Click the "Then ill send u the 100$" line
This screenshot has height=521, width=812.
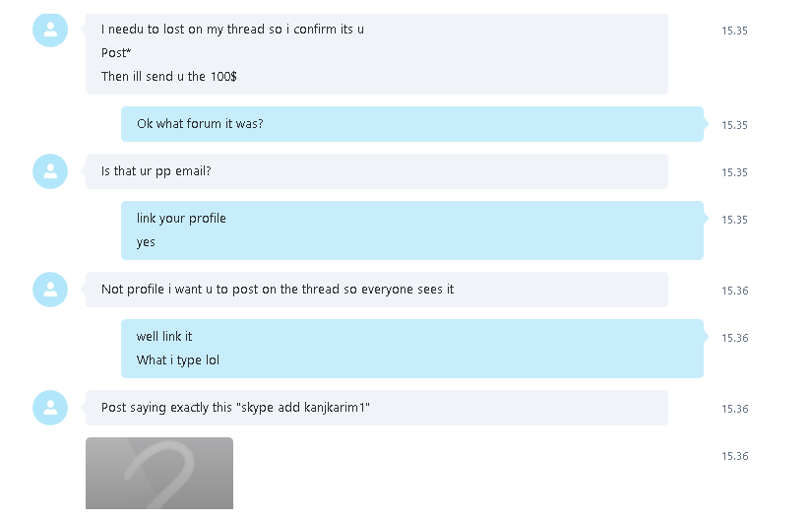pos(169,77)
